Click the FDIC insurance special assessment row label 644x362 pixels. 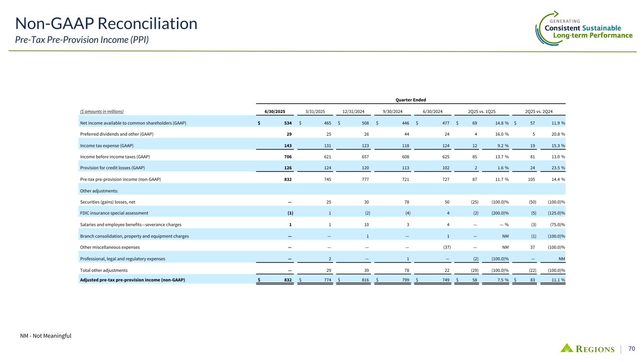pyautogui.click(x=115, y=213)
